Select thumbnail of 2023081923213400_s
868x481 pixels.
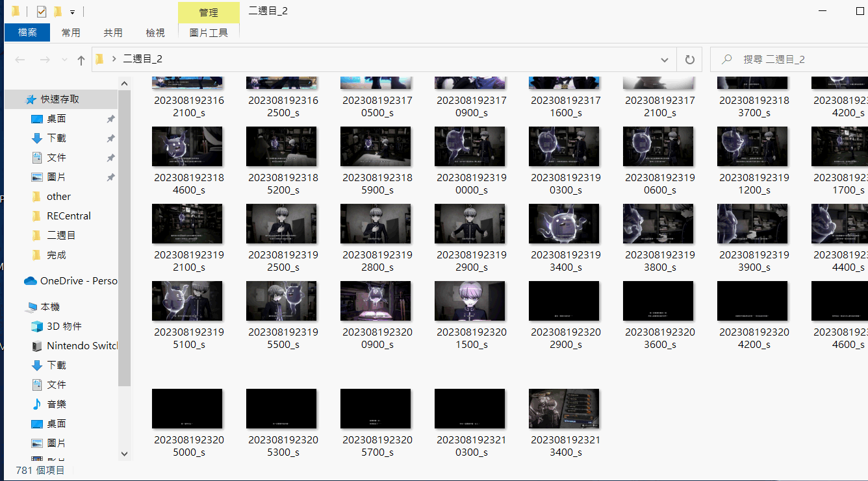[x=564, y=409]
